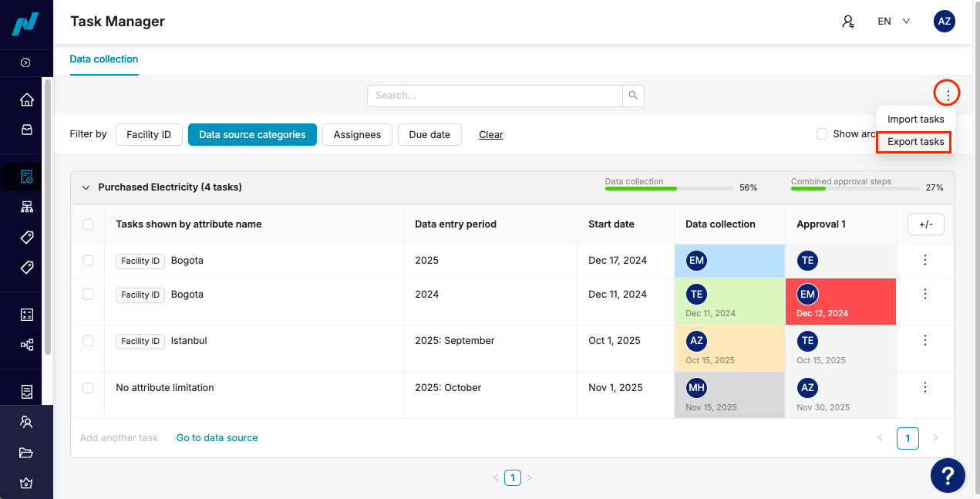This screenshot has width=980, height=499.
Task: Expand the sidebar with the arrow circle icon
Action: click(25, 62)
